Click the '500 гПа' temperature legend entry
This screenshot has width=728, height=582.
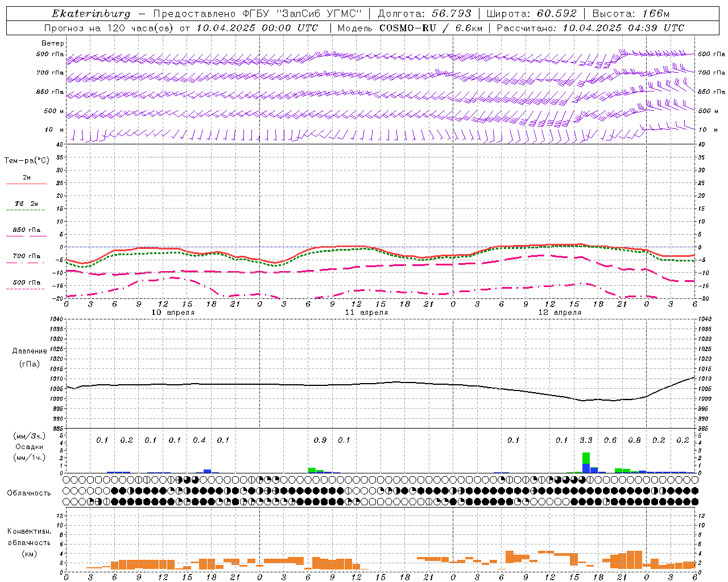click(26, 282)
